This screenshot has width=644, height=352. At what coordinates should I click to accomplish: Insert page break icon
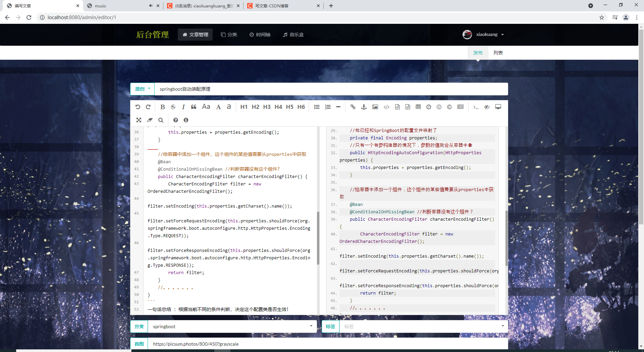click(461, 107)
